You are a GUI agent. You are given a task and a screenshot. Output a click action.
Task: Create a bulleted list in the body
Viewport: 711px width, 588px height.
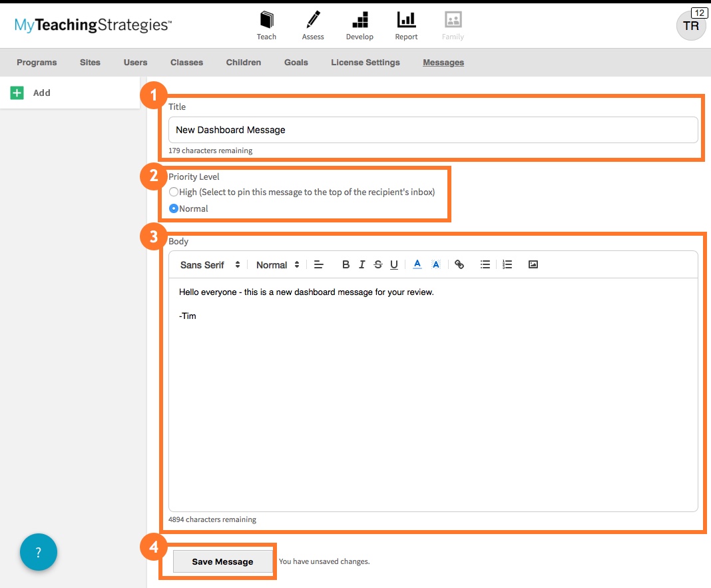click(x=485, y=264)
